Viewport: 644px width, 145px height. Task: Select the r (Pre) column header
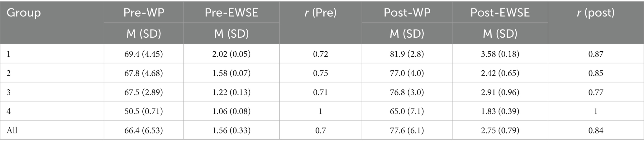click(x=321, y=13)
